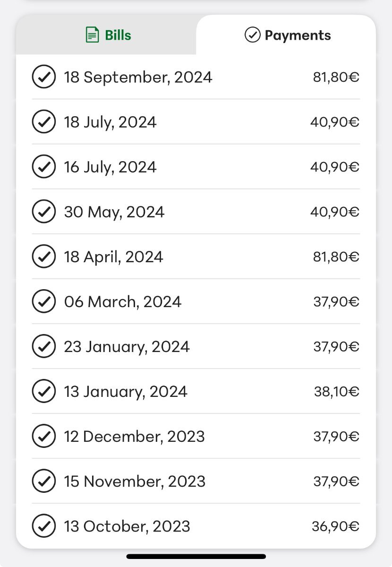Click the check icon for 18 July, 2024
Image resolution: width=392 pixels, height=567 pixels.
[44, 122]
